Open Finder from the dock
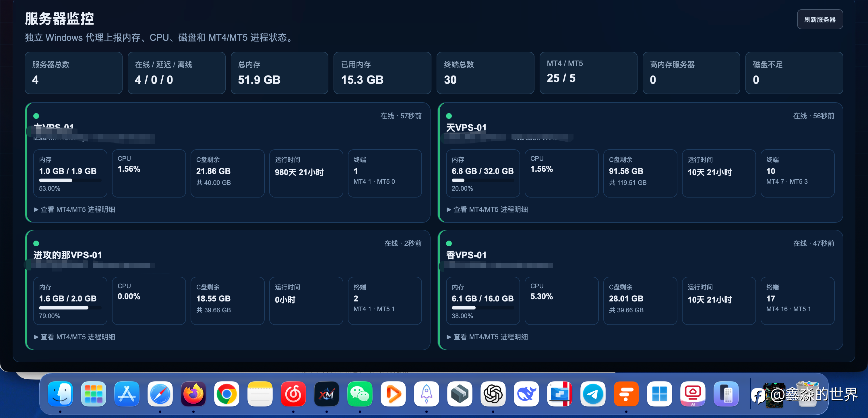This screenshot has width=868, height=418. tap(60, 394)
